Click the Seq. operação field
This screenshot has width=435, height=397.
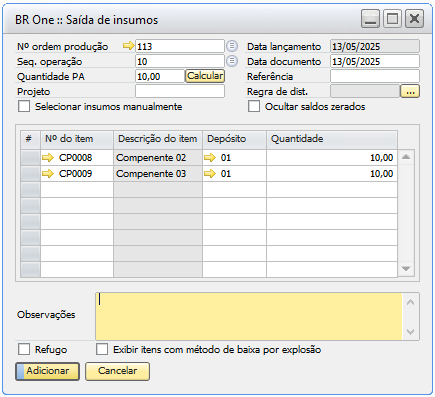[180, 61]
